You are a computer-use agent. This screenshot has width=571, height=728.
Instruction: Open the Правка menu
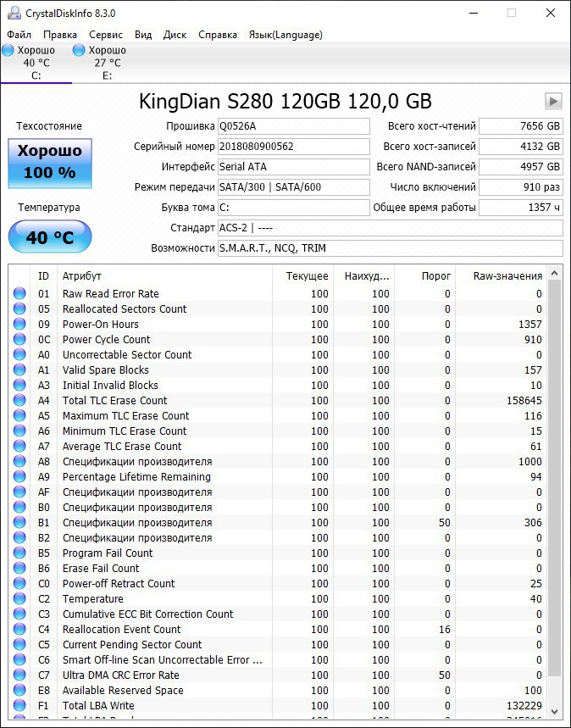coord(60,35)
